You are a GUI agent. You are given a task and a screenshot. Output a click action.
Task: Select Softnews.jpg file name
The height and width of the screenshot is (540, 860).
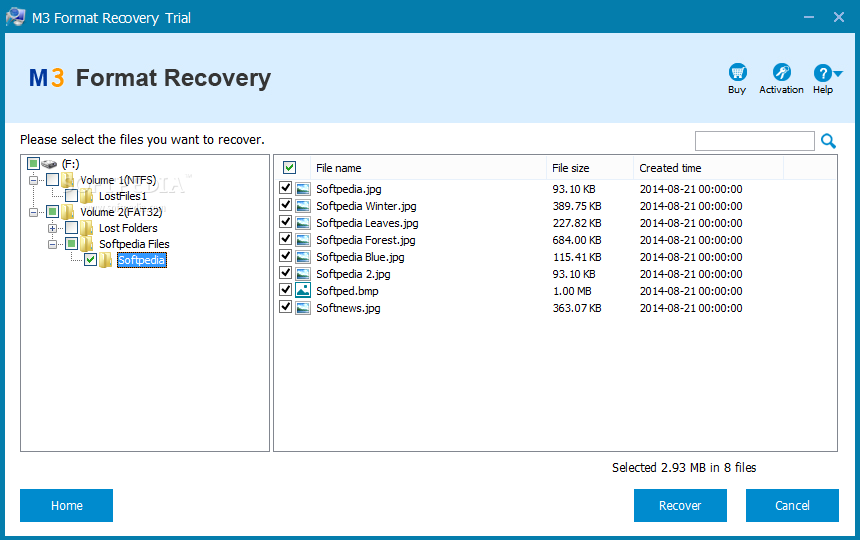(348, 308)
